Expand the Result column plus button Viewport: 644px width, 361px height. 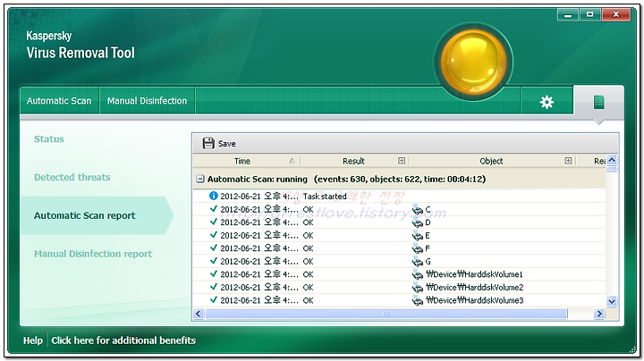402,161
